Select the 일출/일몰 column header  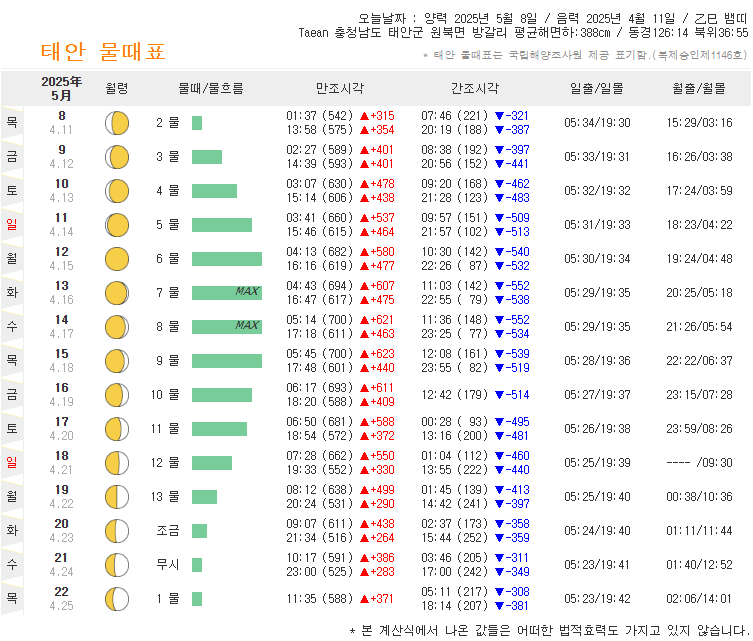(x=597, y=88)
